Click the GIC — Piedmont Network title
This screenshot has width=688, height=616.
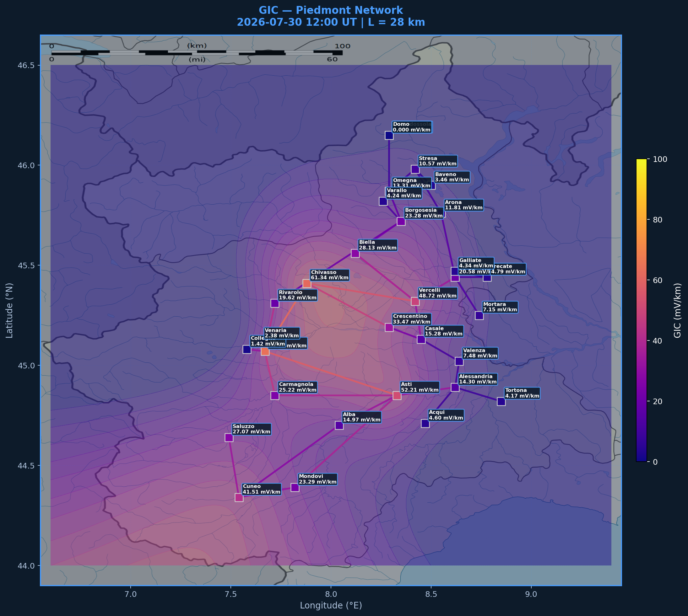tap(331, 10)
